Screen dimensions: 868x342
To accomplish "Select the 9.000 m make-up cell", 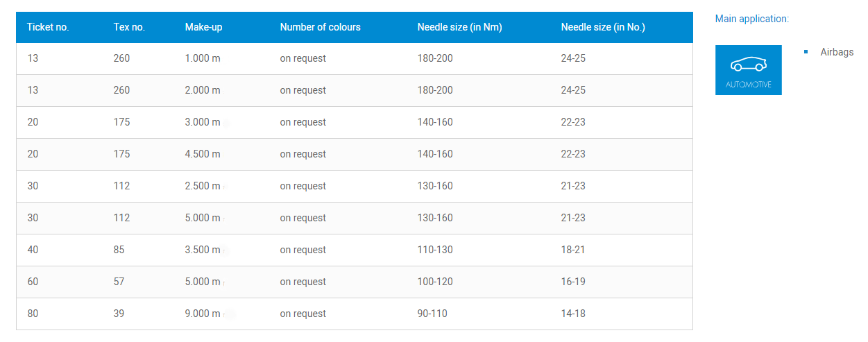I will click(203, 314).
